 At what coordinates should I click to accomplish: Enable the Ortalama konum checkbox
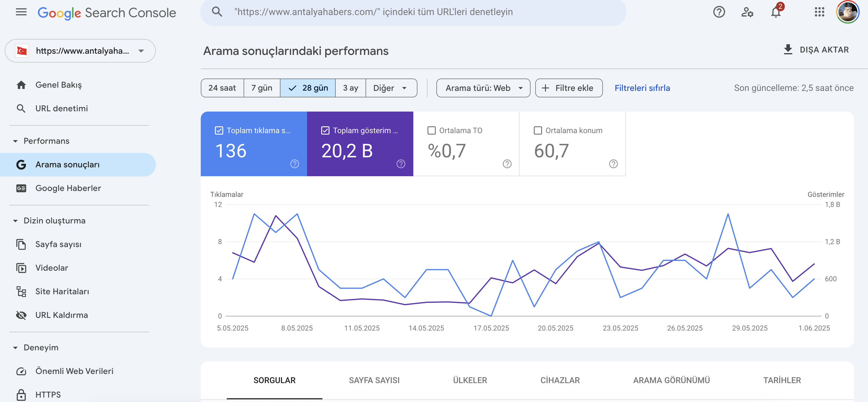[x=538, y=130]
